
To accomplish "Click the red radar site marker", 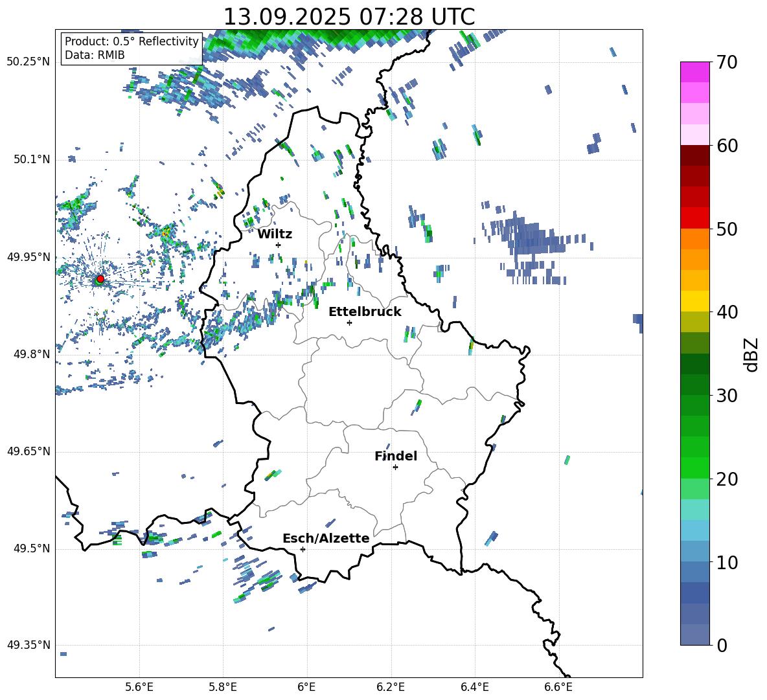I will click(x=100, y=279).
